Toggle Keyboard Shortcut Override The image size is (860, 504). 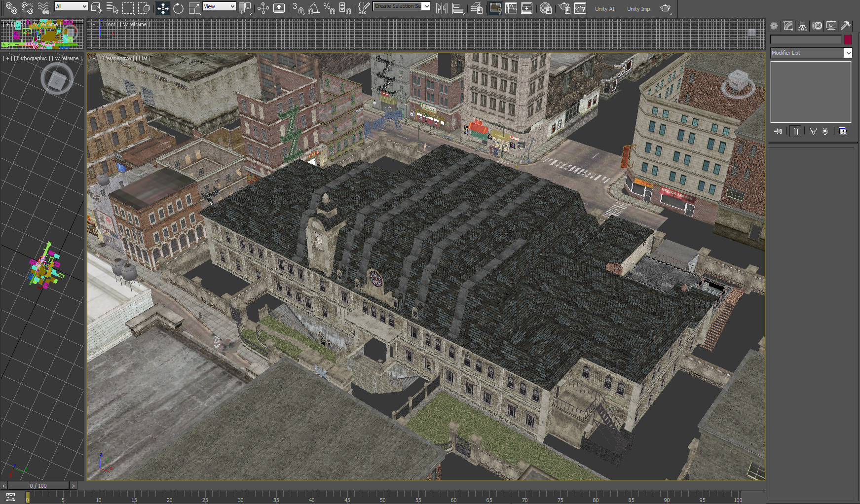pyautogui.click(x=279, y=8)
